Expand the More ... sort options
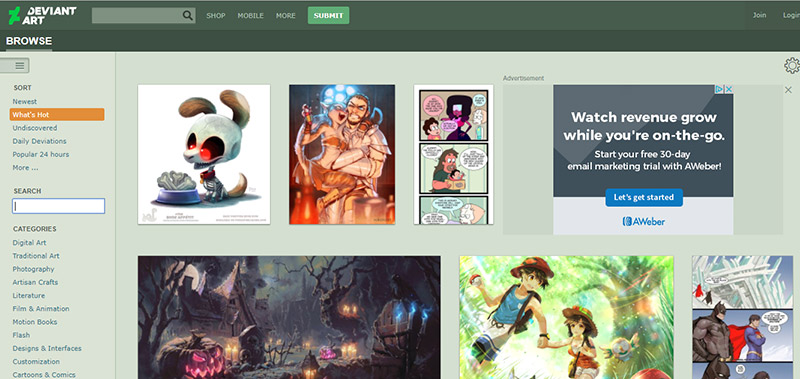The height and width of the screenshot is (379, 800). coord(26,167)
